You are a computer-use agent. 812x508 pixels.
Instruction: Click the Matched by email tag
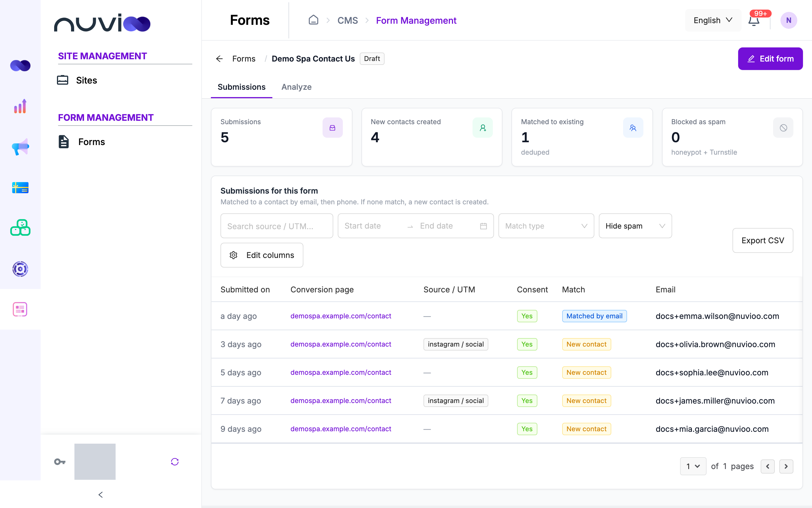tap(594, 316)
